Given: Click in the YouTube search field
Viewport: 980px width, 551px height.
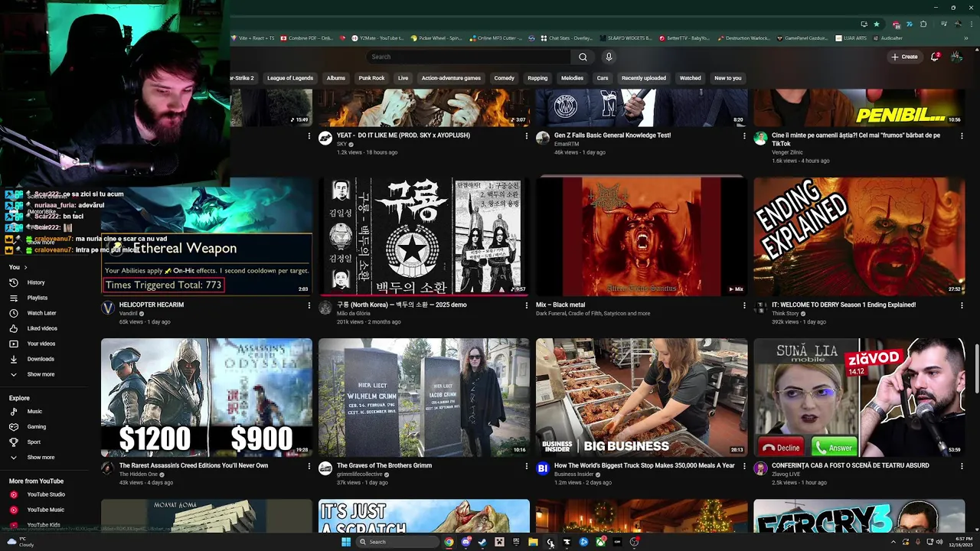Looking at the screenshot, I should tap(468, 57).
